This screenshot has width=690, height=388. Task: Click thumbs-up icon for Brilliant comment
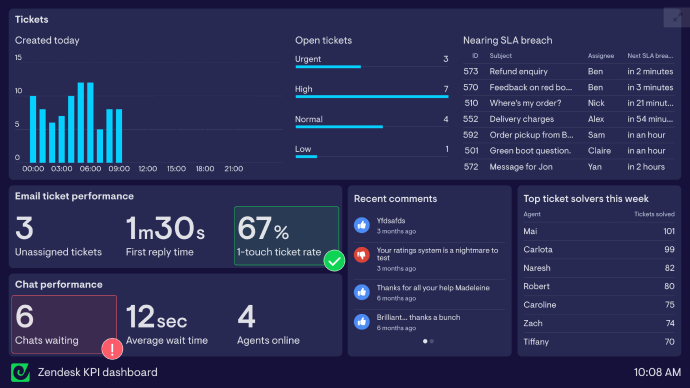pos(362,322)
